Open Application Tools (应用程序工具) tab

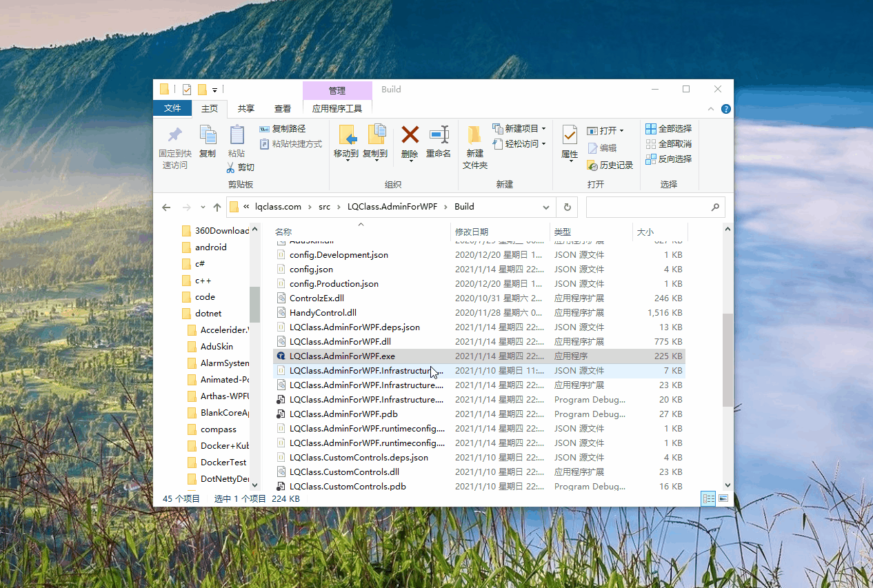click(337, 109)
